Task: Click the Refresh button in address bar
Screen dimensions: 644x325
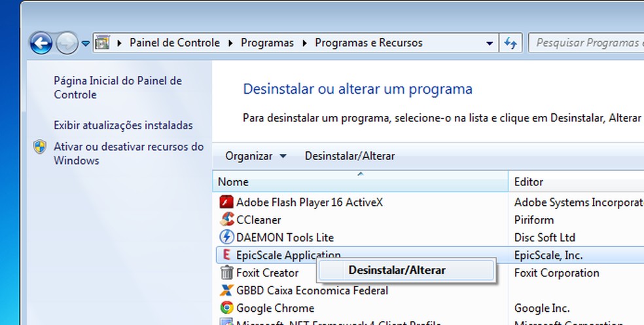Action: [x=510, y=43]
